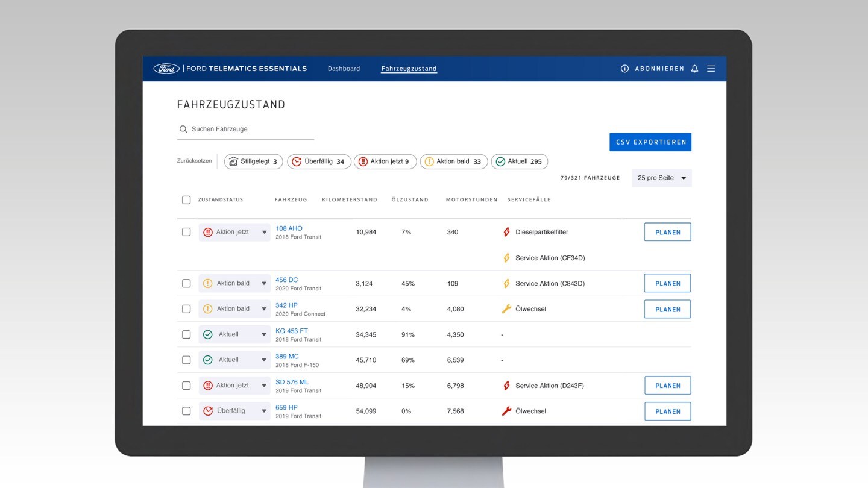The height and width of the screenshot is (488, 868).
Task: Click the Aktion jetzt red alert icon in filter chip
Action: point(363,161)
